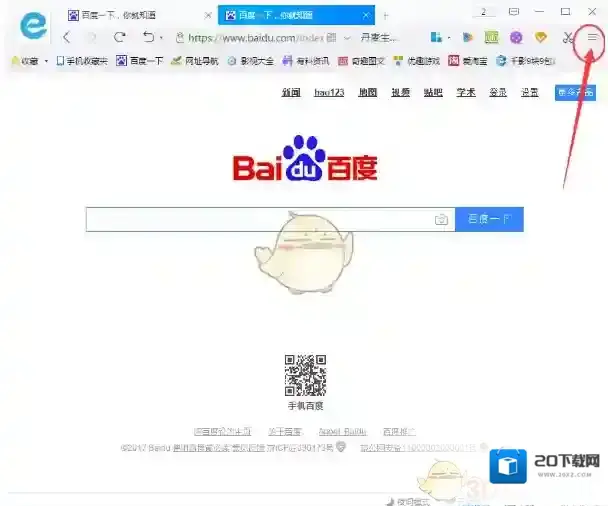Click the 登录 login link
The height and width of the screenshot is (506, 608).
pyautogui.click(x=498, y=92)
